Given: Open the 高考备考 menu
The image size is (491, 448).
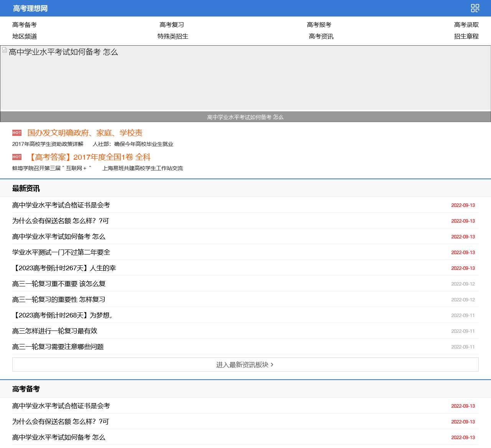Looking at the screenshot, I should click(x=24, y=25).
